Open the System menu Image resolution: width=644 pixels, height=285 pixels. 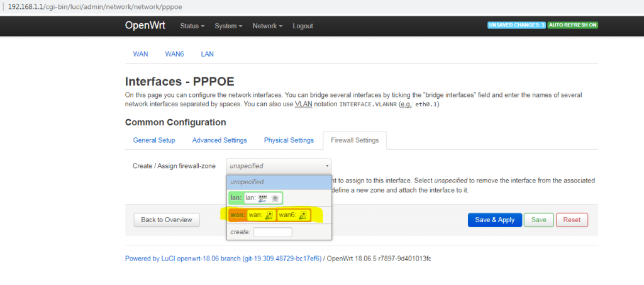pos(228,26)
